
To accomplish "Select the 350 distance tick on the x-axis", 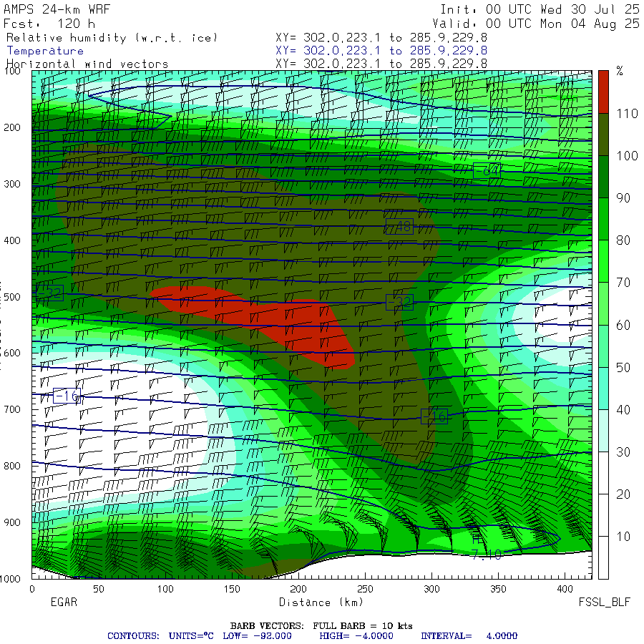I will pyautogui.click(x=498, y=589).
